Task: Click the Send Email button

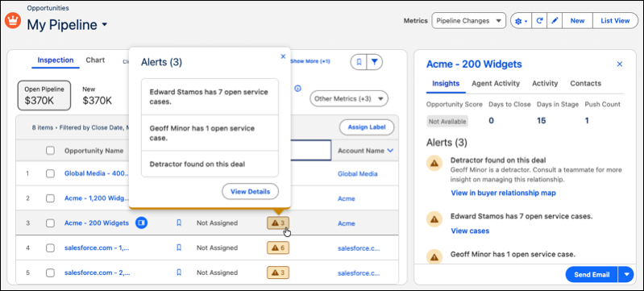Action: (x=592, y=275)
